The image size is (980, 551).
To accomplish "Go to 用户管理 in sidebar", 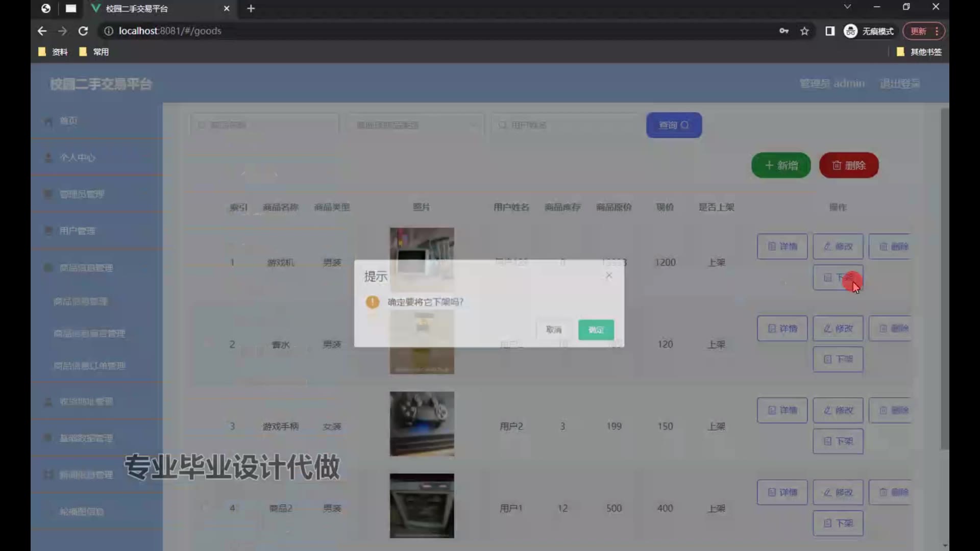I will pos(77,231).
